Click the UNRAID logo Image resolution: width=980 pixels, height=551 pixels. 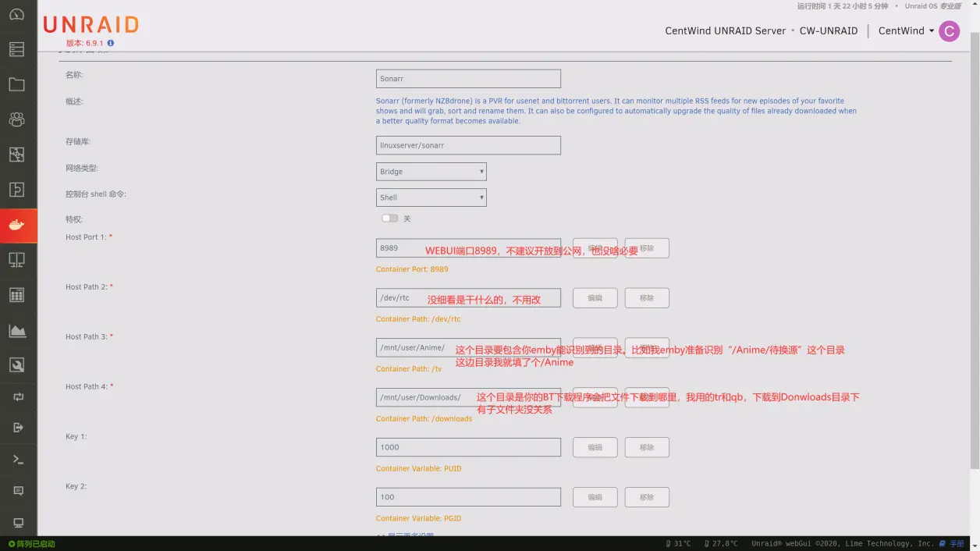coord(91,25)
